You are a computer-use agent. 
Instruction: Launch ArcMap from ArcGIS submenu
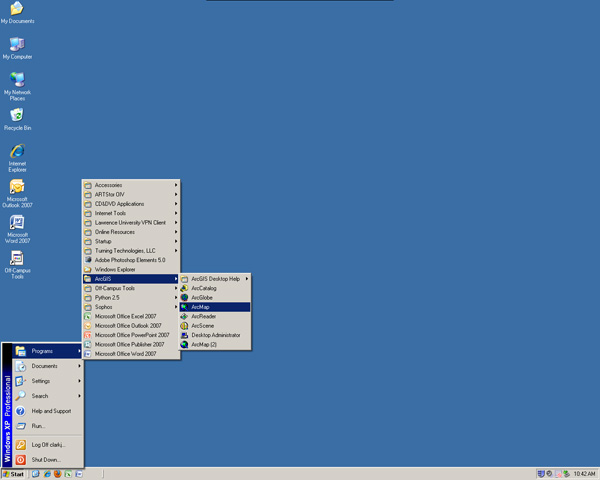coord(215,307)
